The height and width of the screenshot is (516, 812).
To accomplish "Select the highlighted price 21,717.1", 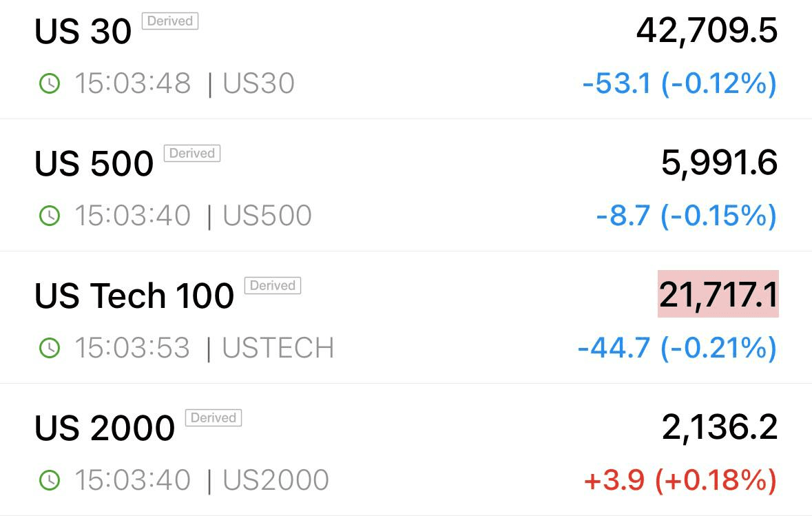I will [x=718, y=293].
